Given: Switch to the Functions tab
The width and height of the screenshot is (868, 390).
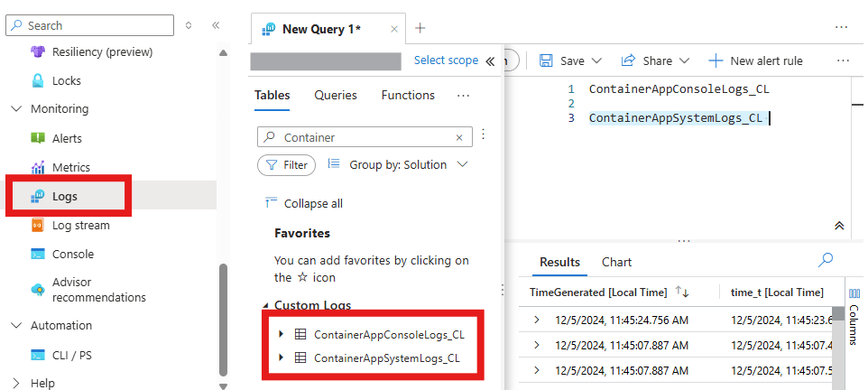Looking at the screenshot, I should point(408,96).
